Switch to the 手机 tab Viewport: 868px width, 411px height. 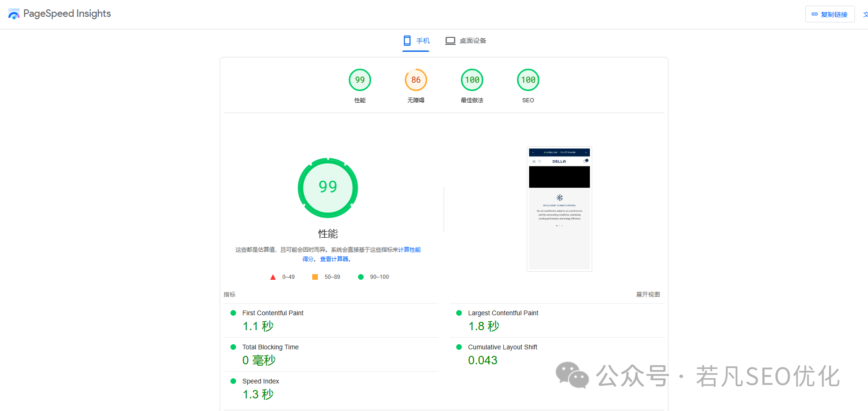[416, 41]
